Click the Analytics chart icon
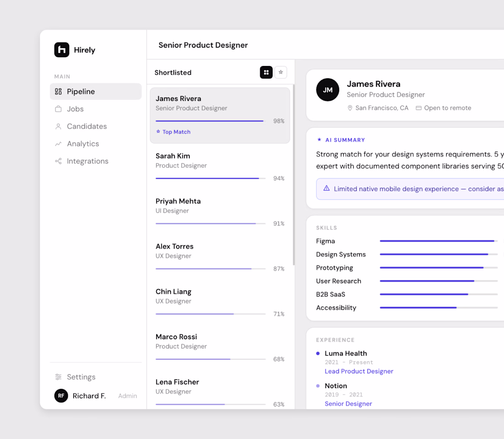This screenshot has height=439, width=504. 58,143
